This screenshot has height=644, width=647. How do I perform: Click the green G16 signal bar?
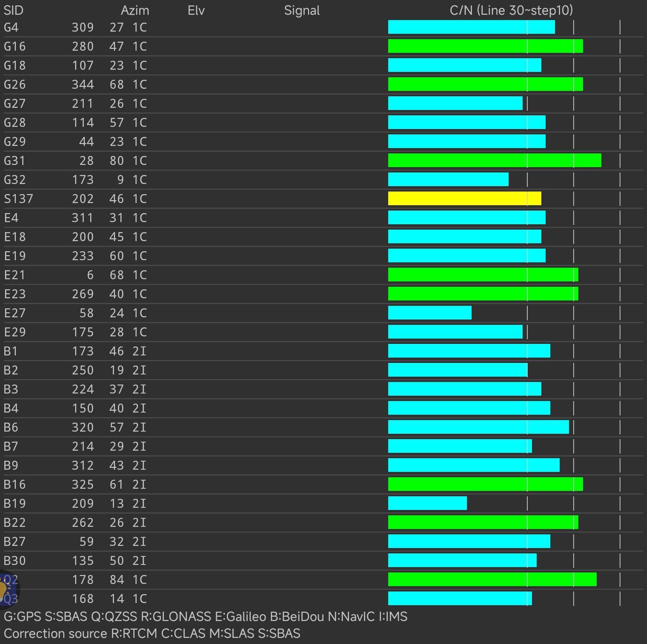(485, 46)
